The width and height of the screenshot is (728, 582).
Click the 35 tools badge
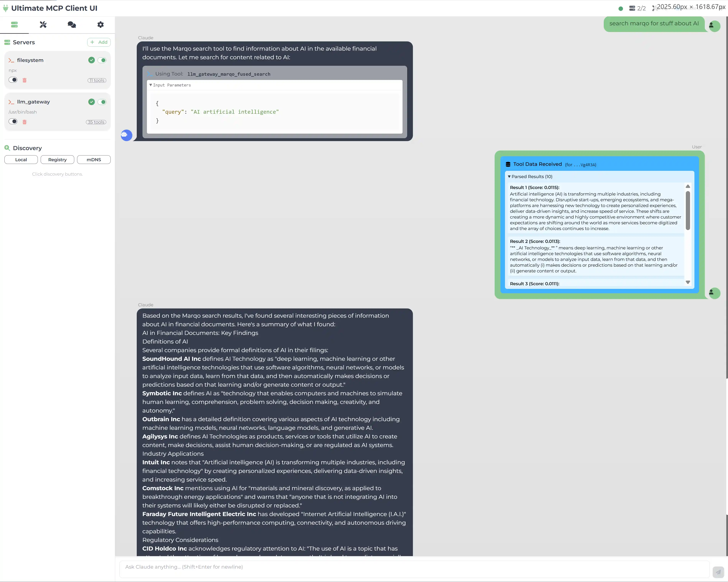tap(96, 122)
